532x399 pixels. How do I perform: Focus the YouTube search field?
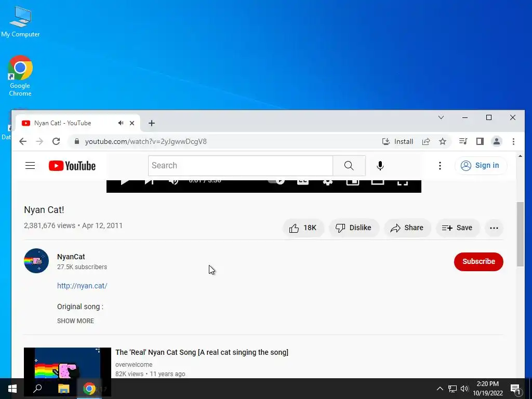pos(240,166)
